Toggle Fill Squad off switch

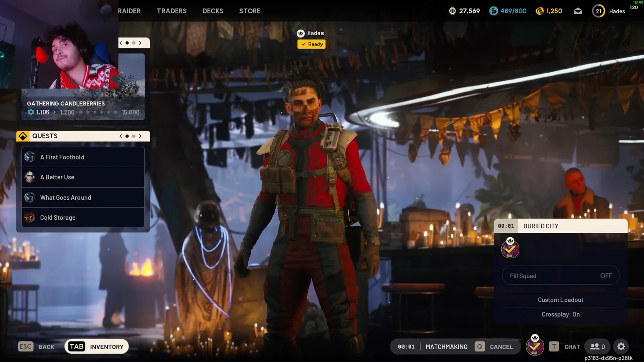pos(560,276)
